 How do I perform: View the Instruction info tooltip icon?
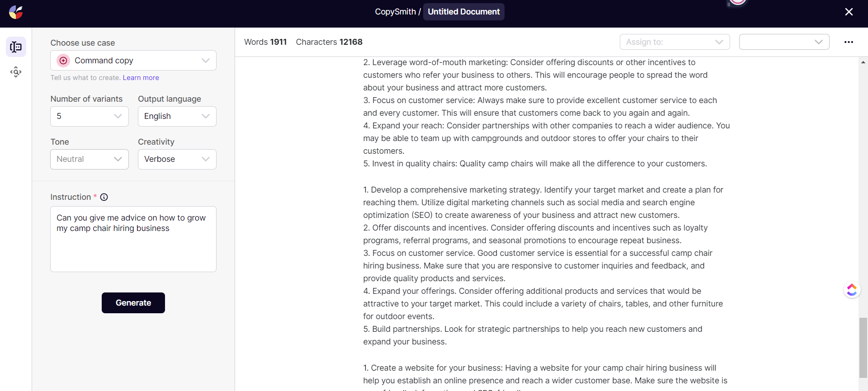[x=104, y=197]
